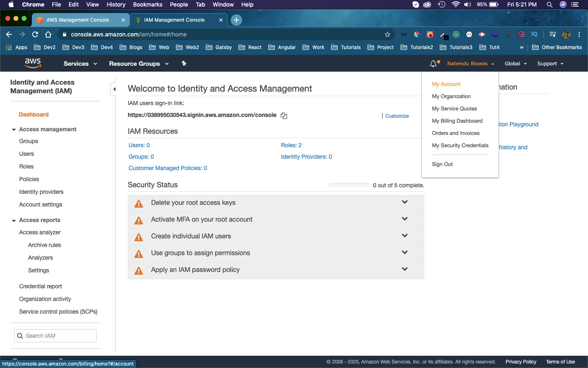Click the AWS logo home icon
The width and height of the screenshot is (588, 368).
click(33, 63)
